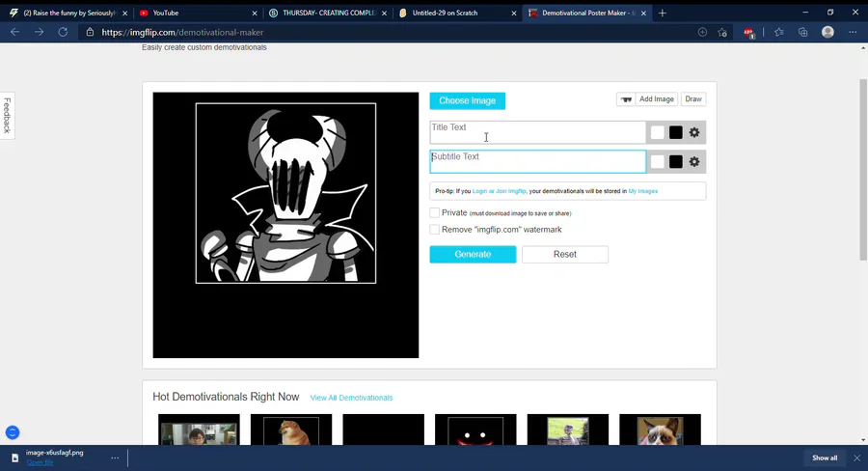Click the Add Image button
The image size is (868, 471).
point(657,99)
